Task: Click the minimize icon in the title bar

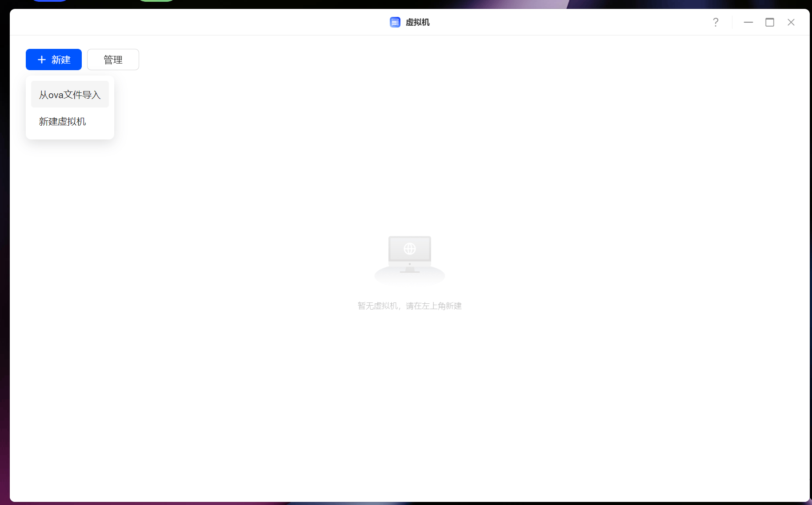Action: pyautogui.click(x=748, y=22)
